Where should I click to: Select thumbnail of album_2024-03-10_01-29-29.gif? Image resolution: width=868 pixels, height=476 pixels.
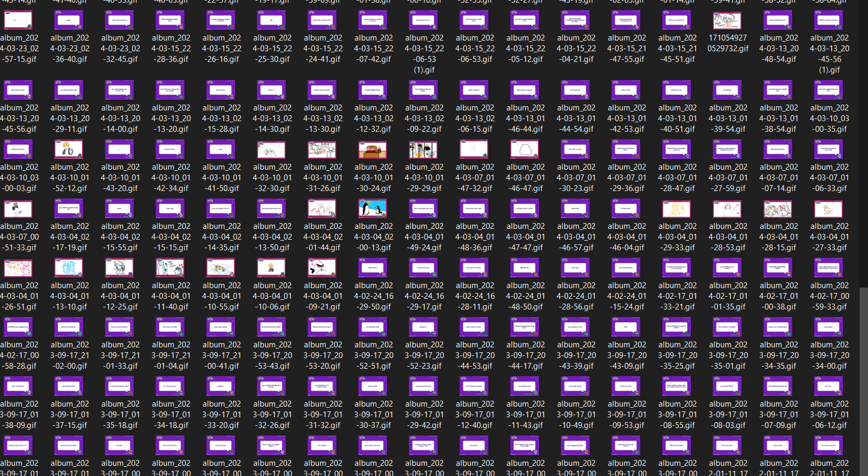pyautogui.click(x=423, y=149)
